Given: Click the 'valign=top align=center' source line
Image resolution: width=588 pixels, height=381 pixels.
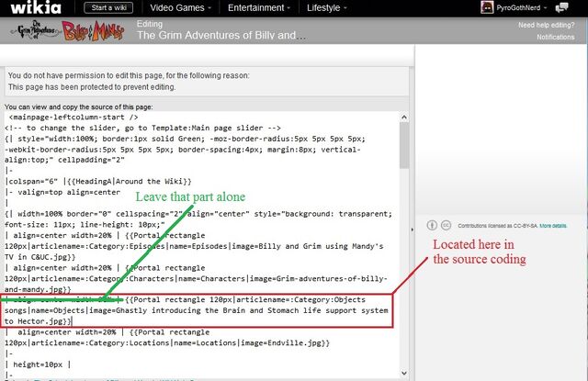Looking at the screenshot, I should pyautogui.click(x=62, y=192).
